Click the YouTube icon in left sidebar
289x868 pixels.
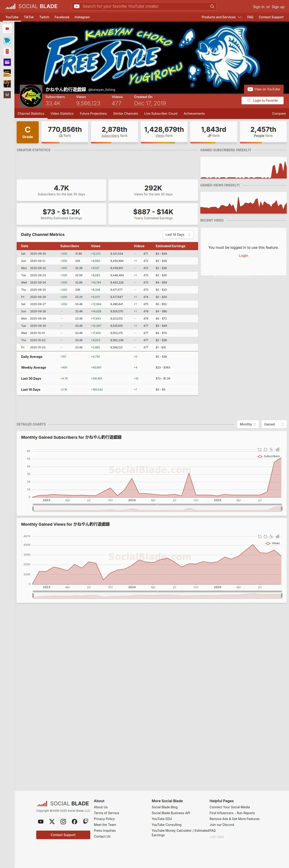tap(7, 29)
